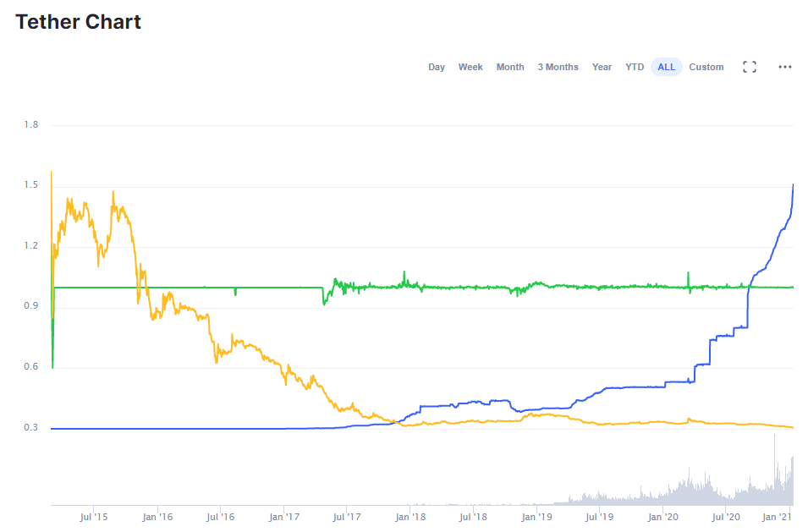Image resolution: width=808 pixels, height=532 pixels.
Task: Click the 1.8 y-axis value
Action: 31,125
